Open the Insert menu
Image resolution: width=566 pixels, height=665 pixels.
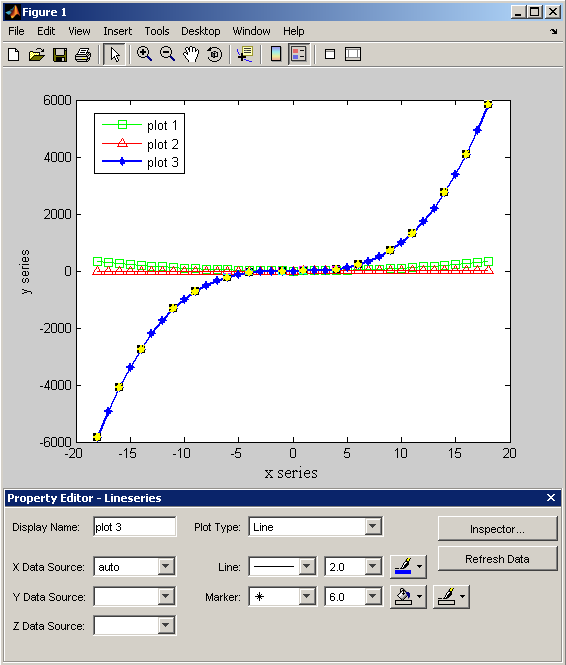(117, 31)
